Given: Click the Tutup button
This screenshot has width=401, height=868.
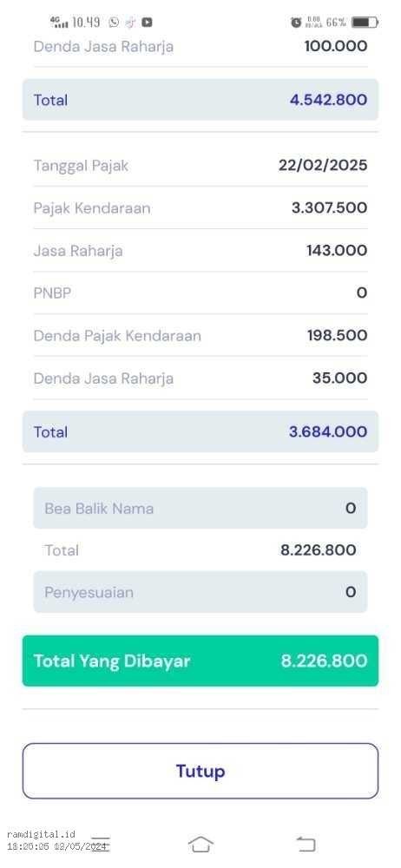Looking at the screenshot, I should pos(200,771).
